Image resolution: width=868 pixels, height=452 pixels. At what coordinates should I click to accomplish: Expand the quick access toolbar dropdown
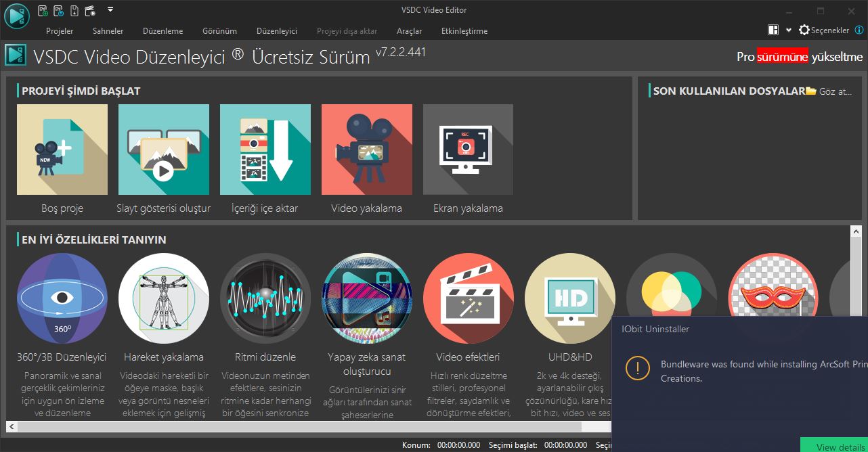(x=110, y=9)
